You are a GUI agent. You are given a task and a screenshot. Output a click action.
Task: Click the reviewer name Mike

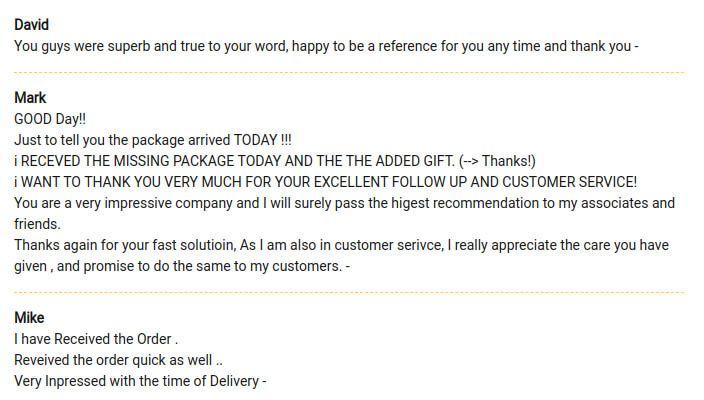coord(29,317)
